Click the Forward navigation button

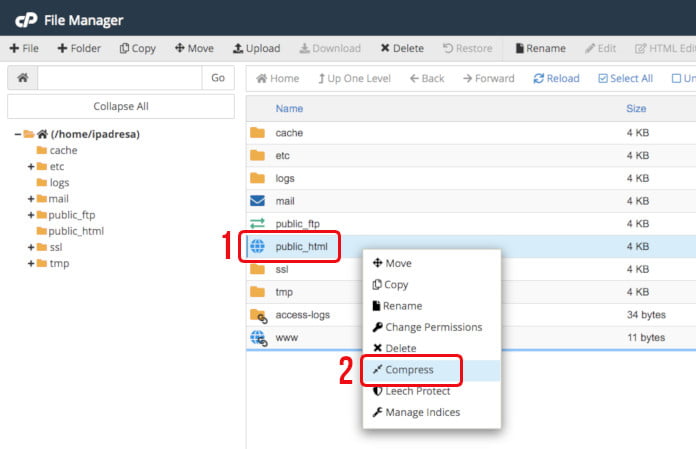pyautogui.click(x=489, y=79)
